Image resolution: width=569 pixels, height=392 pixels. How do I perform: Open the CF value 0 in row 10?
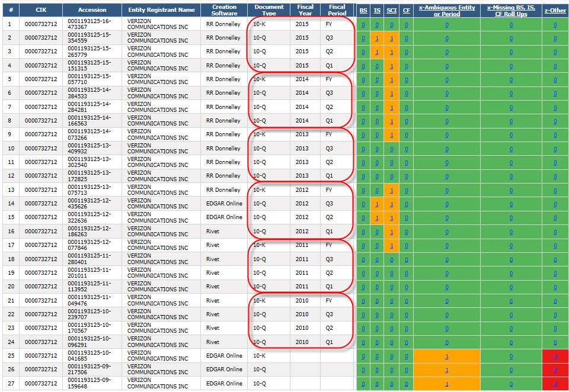407,149
